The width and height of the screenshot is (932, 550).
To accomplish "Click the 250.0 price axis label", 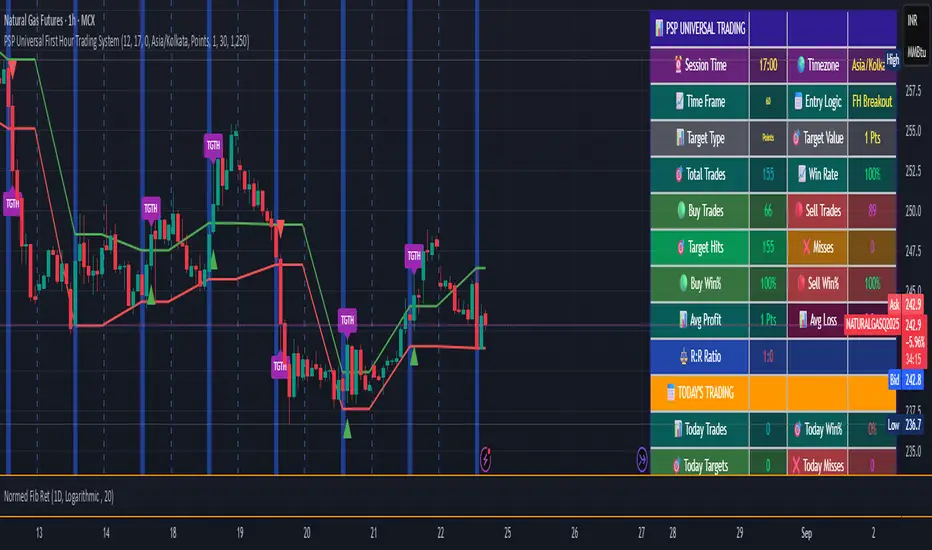I will pyautogui.click(x=913, y=210).
